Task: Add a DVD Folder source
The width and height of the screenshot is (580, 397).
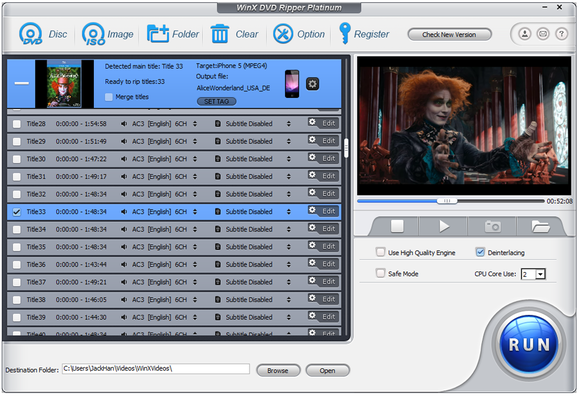Action: click(x=158, y=34)
